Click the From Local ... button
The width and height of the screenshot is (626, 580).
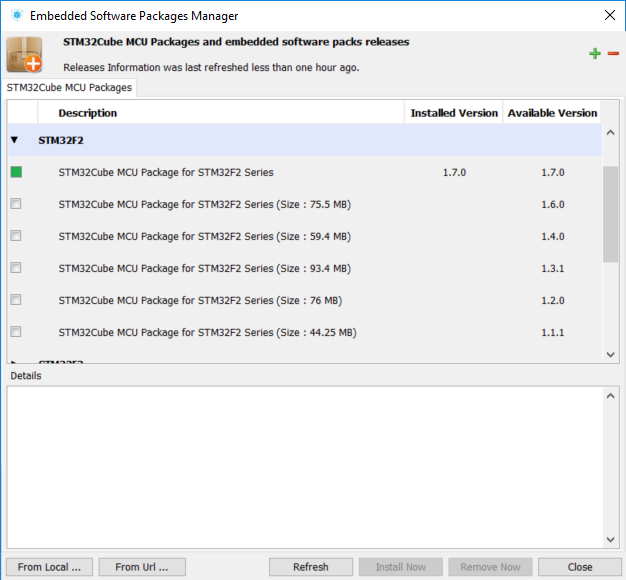pyautogui.click(x=50, y=567)
